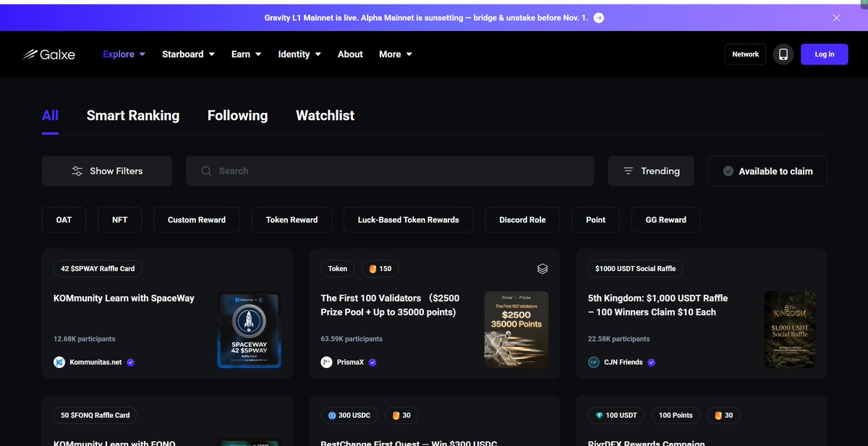Click the Trending sort lines icon
868x446 pixels.
pos(628,171)
